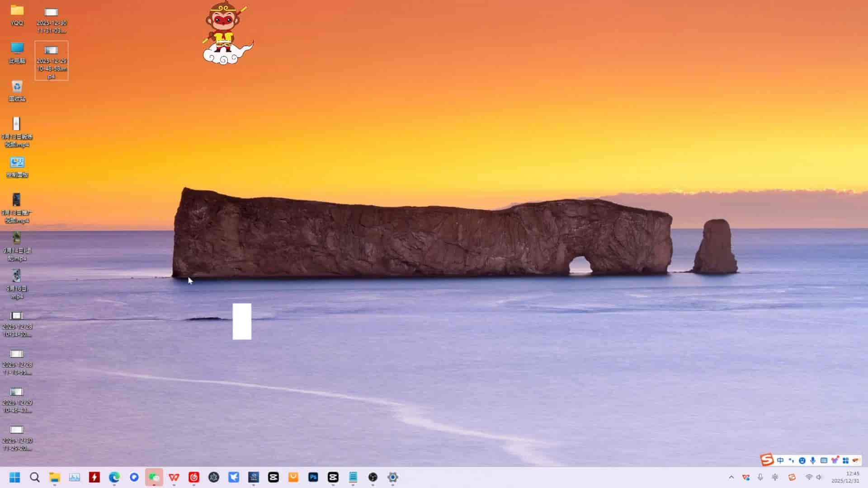
Task: Toggle punctuation mode on Sogou IME bar
Action: [791, 460]
